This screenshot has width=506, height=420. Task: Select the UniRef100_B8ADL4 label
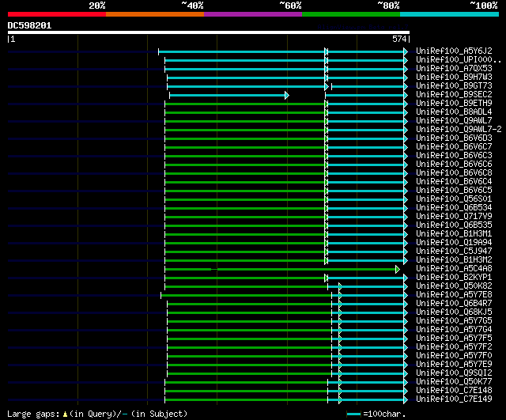(454, 112)
